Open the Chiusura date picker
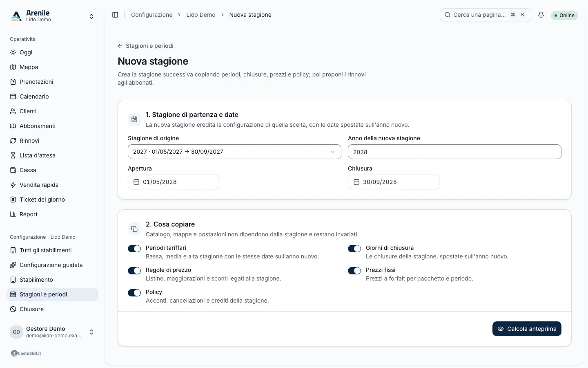Screen dimensions: 588x368 click(x=394, y=182)
